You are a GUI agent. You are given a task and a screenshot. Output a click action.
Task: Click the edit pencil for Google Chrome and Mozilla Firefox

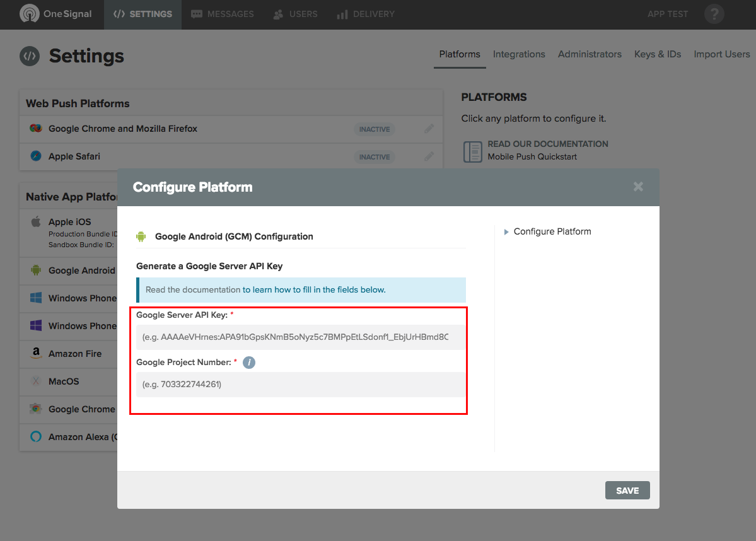(429, 129)
